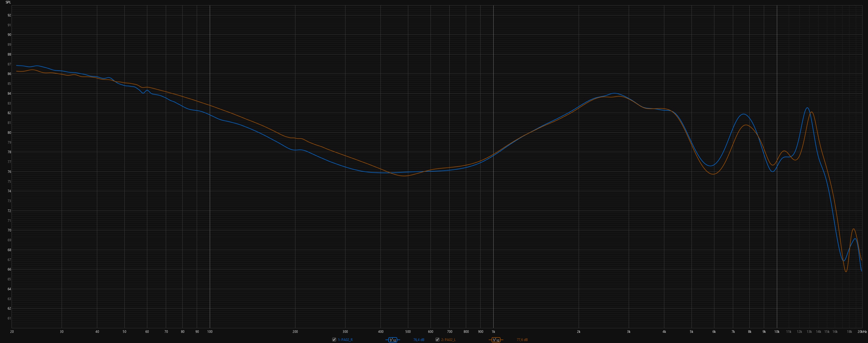The height and width of the screenshot is (343, 868).
Task: Uncheck the PA02_L trace checkbox
Action: click(437, 340)
